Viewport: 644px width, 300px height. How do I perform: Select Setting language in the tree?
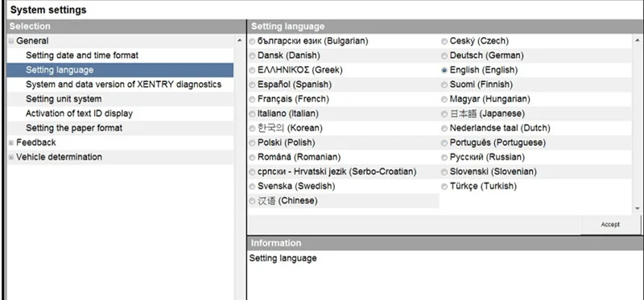click(60, 70)
